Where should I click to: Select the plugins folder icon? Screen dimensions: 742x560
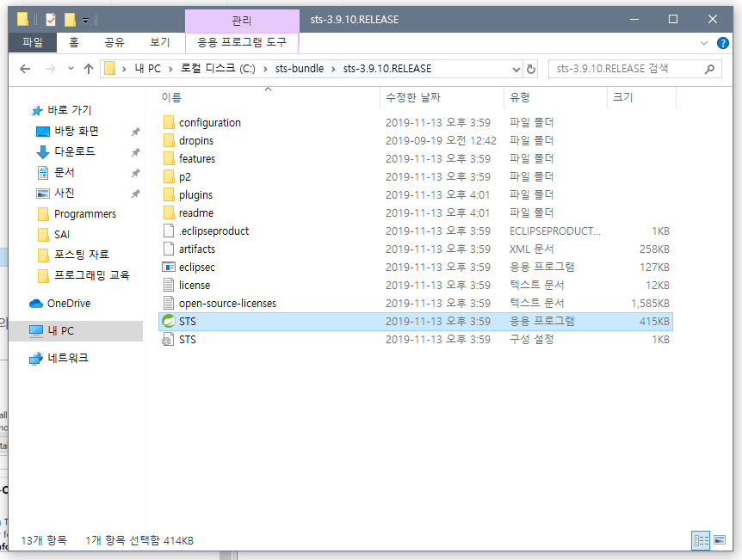(x=169, y=195)
